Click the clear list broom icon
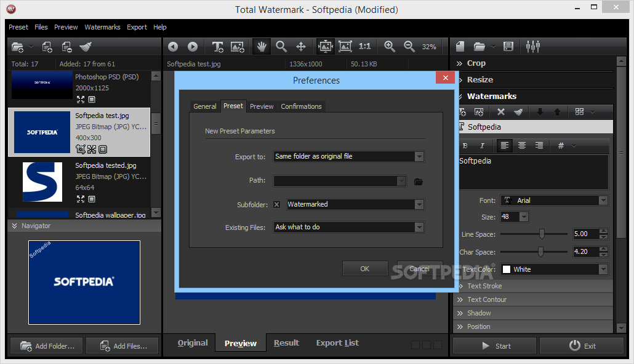Screen dimensions: 634x364 click(86, 47)
